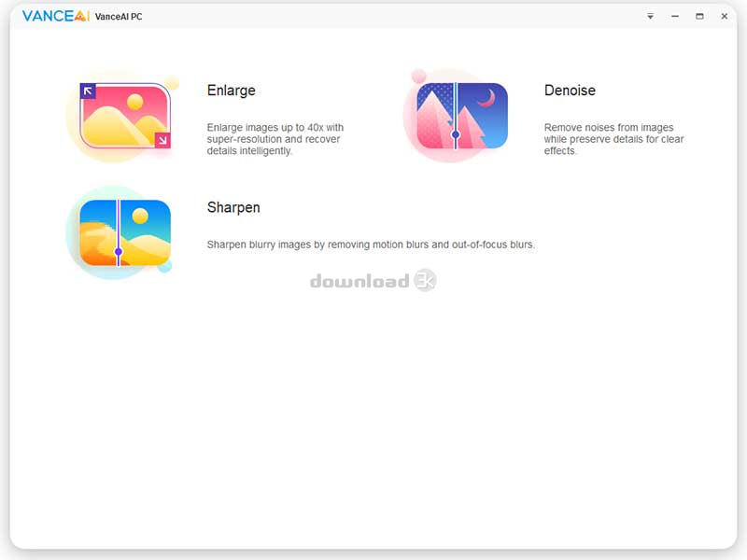The height and width of the screenshot is (560, 747).
Task: Open the Sharpen tool icon
Action: 120,232
